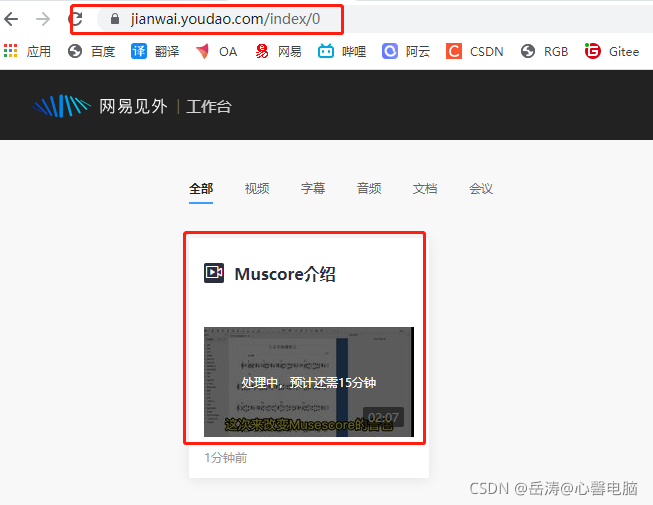The height and width of the screenshot is (505, 653).
Task: Open the CSDN bookmark
Action: pyautogui.click(x=474, y=51)
